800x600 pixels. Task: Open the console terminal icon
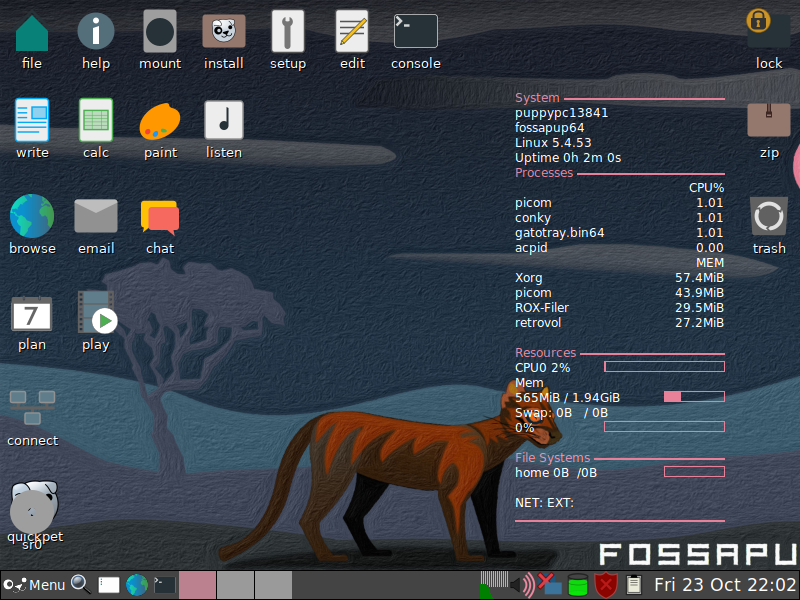click(x=415, y=31)
